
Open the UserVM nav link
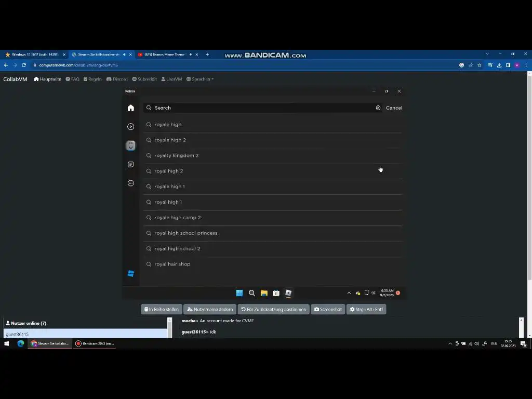click(x=171, y=79)
